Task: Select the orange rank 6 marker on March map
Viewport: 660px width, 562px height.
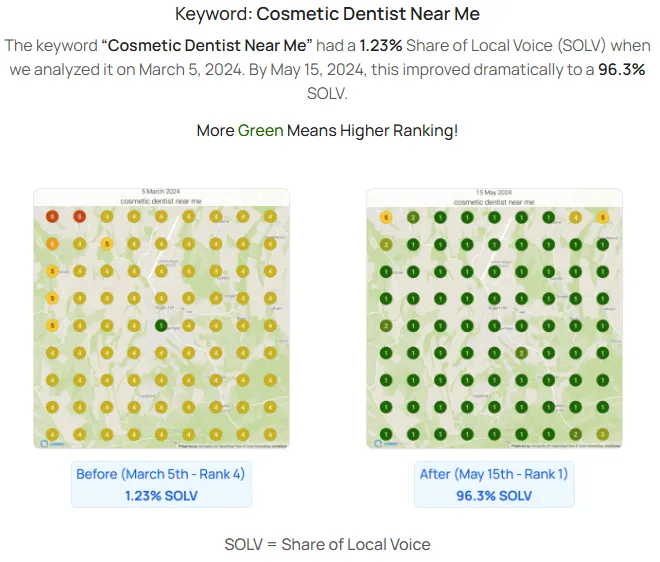Action: 51,244
